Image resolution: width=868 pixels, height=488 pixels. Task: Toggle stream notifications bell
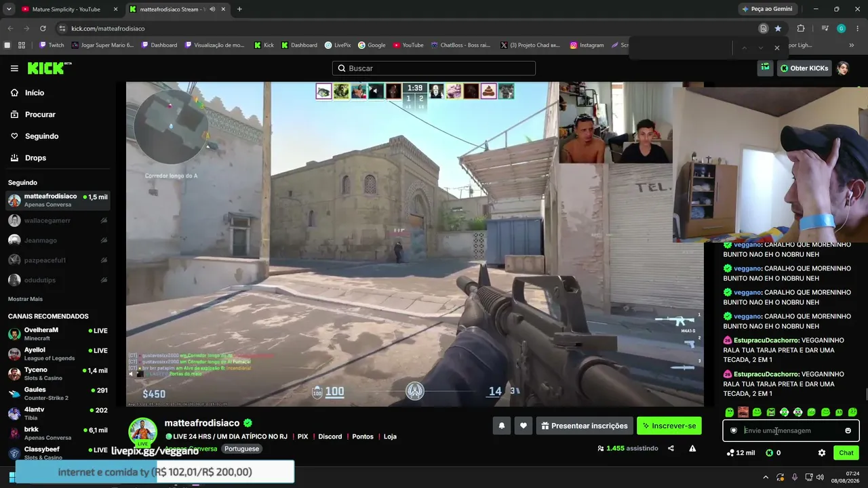point(502,426)
